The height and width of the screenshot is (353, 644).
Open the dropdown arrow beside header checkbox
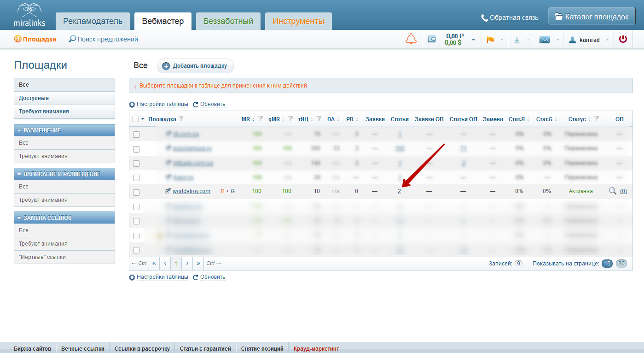(143, 119)
